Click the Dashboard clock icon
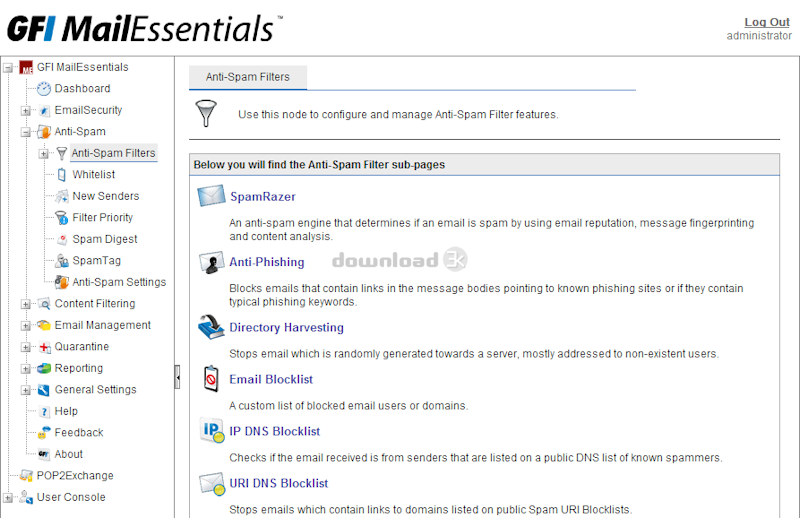Screen dimensions: 800x518 click(44, 89)
